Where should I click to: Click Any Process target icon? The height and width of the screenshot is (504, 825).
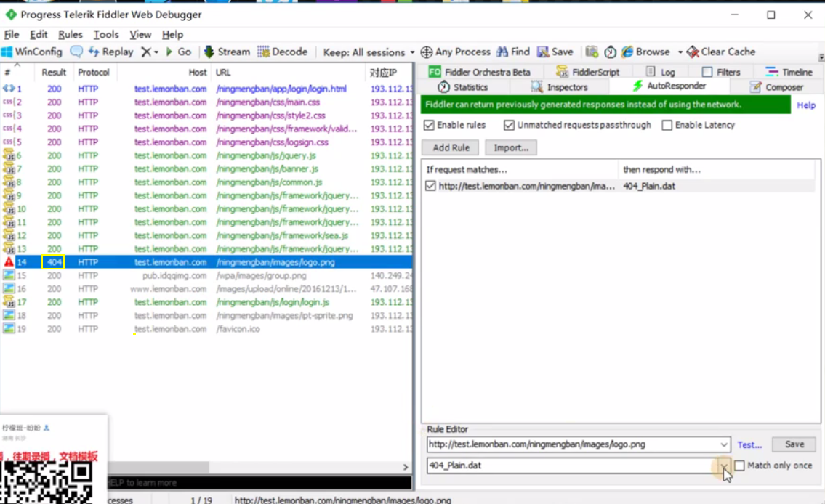(427, 52)
